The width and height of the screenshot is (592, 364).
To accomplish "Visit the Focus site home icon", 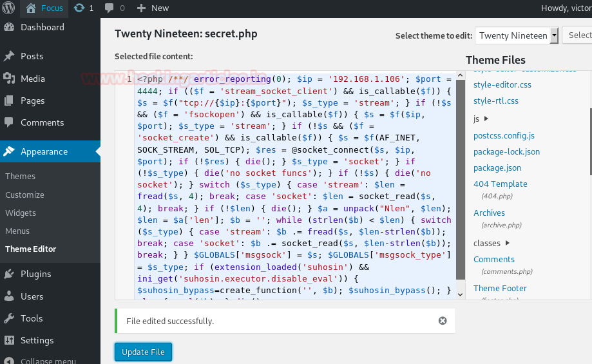I will coord(31,8).
